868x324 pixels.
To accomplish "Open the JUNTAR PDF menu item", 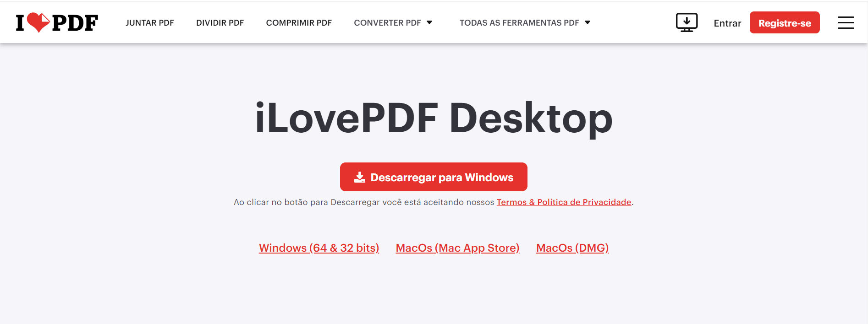I will 150,22.
